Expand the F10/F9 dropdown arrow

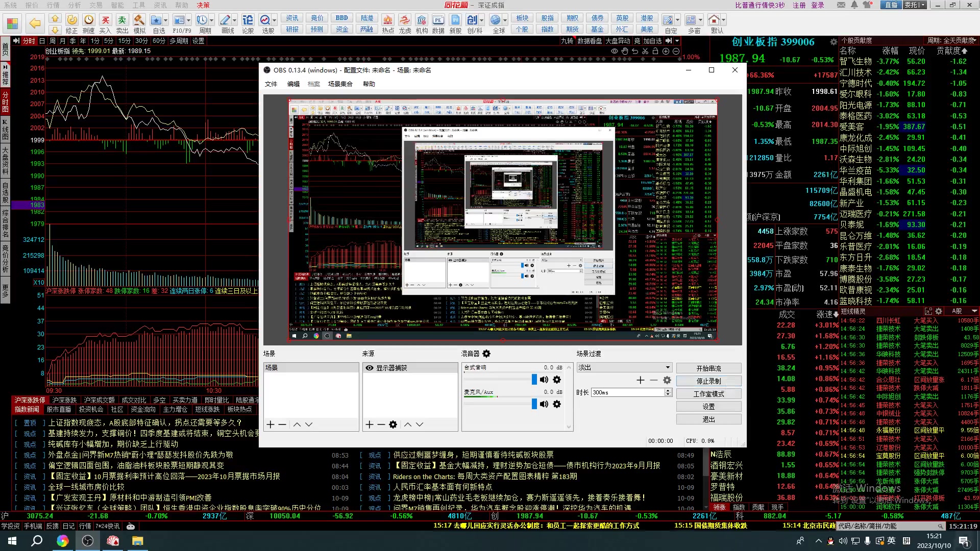click(189, 20)
